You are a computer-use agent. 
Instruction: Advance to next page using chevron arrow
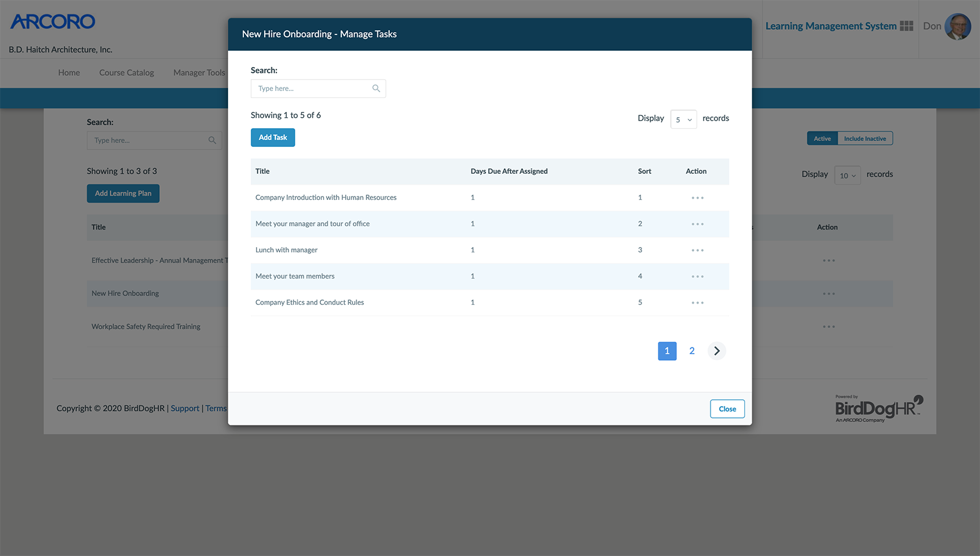pyautogui.click(x=716, y=351)
